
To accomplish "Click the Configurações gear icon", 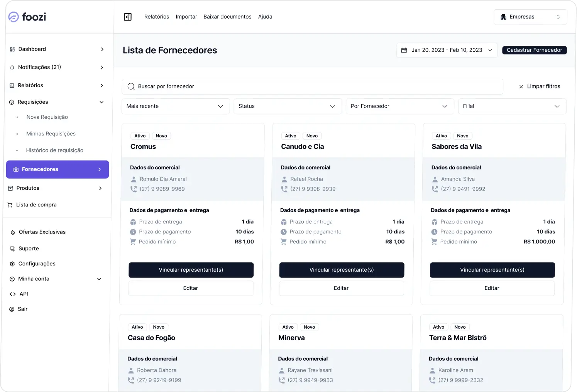I will 12,264.
